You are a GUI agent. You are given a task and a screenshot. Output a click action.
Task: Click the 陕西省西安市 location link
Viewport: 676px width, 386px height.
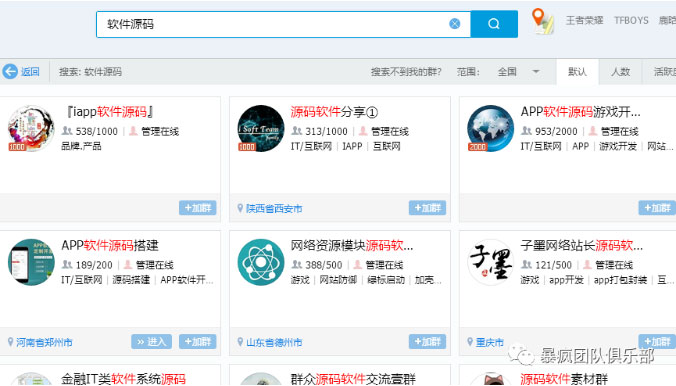(x=274, y=209)
